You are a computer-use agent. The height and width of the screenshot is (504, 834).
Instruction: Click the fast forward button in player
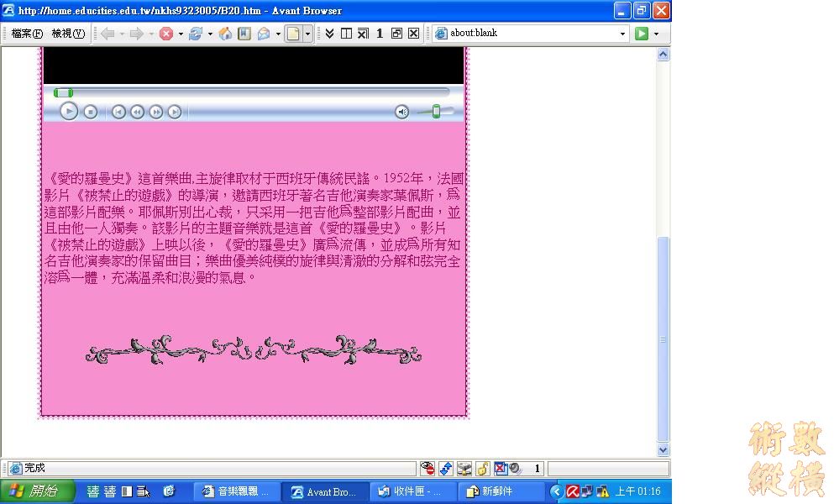[x=156, y=112]
